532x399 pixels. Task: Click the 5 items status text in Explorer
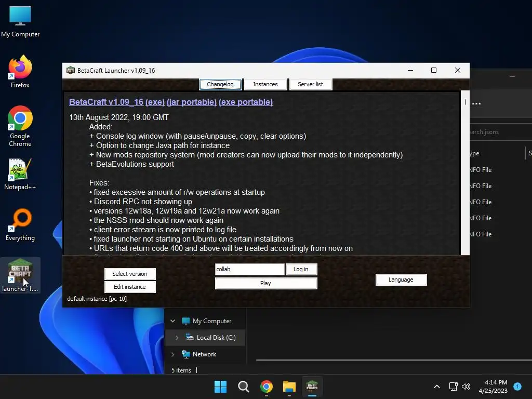click(x=181, y=370)
